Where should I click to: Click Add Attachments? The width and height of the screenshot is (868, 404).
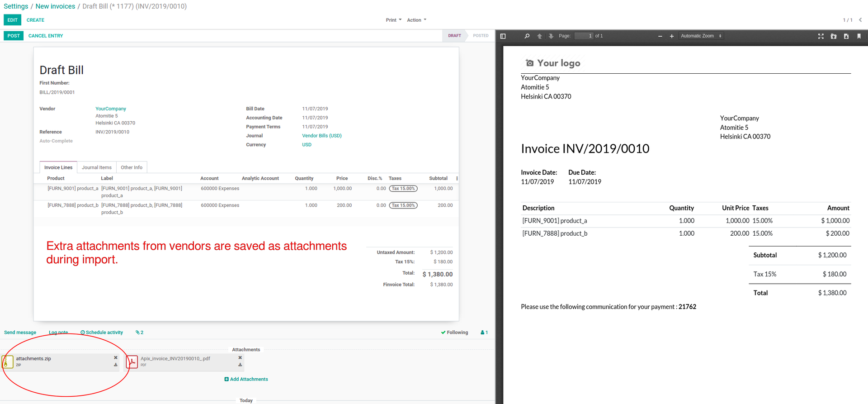(x=246, y=379)
